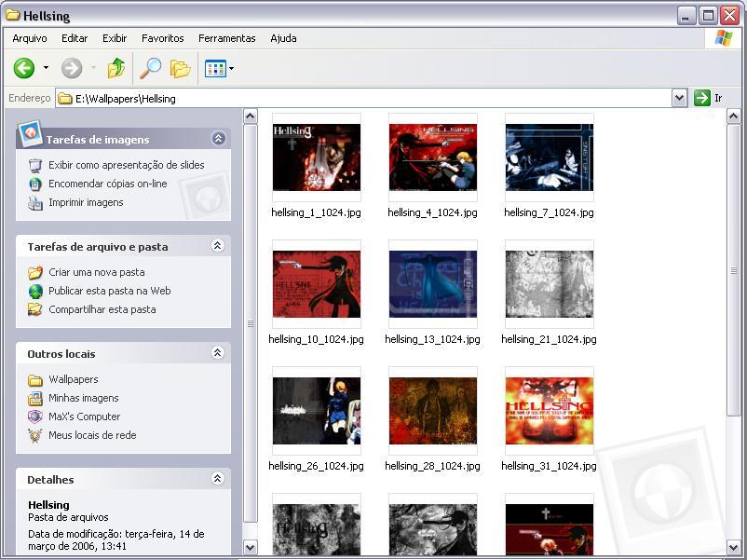Click the file list vertical scrollbar thumb
The width and height of the screenshot is (747, 560).
(734, 270)
